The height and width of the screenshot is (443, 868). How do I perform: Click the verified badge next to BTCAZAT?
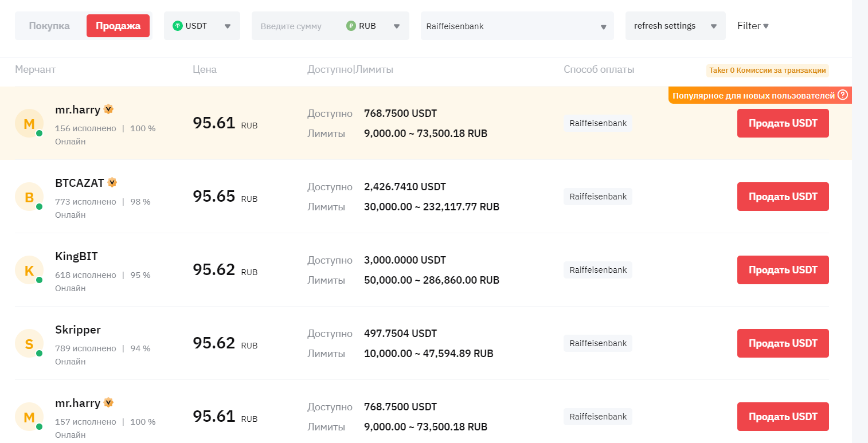tap(112, 183)
